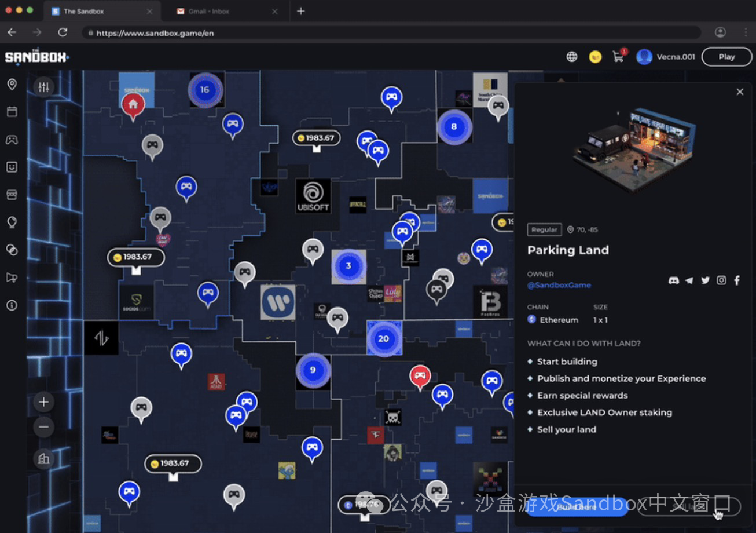This screenshot has height=533, width=756.
Task: Click the red home marker on map
Action: [133, 106]
